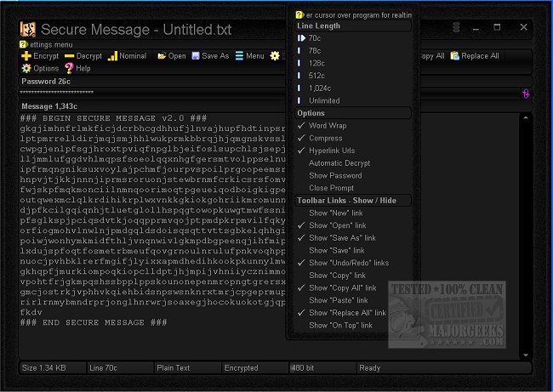Toggle Compress option
Screen dimensions: 553x392
point(353,139)
